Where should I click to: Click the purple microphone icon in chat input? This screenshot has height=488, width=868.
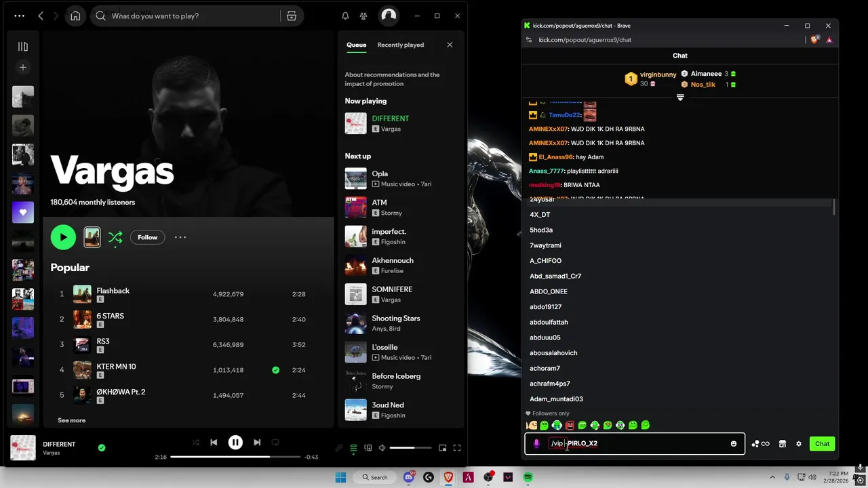click(x=536, y=443)
